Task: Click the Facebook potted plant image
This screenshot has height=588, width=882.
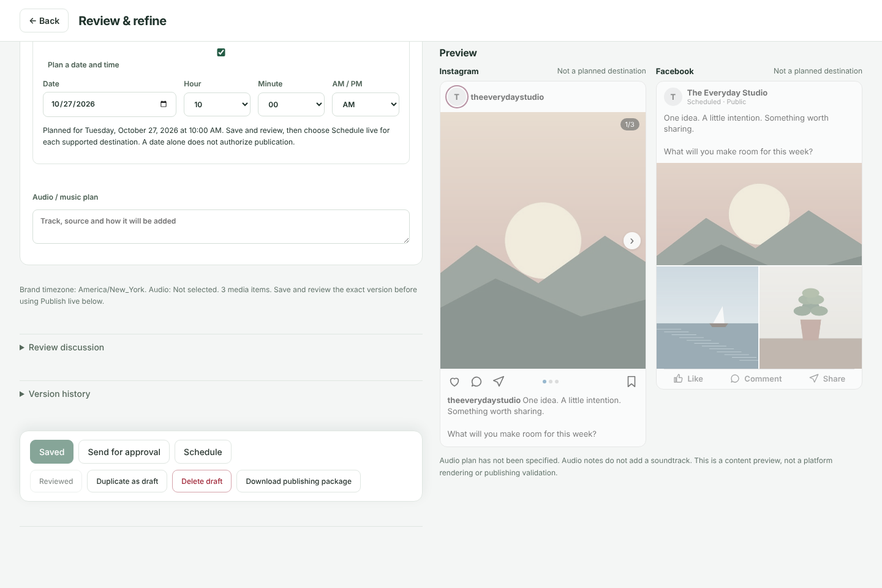Action: tap(811, 317)
